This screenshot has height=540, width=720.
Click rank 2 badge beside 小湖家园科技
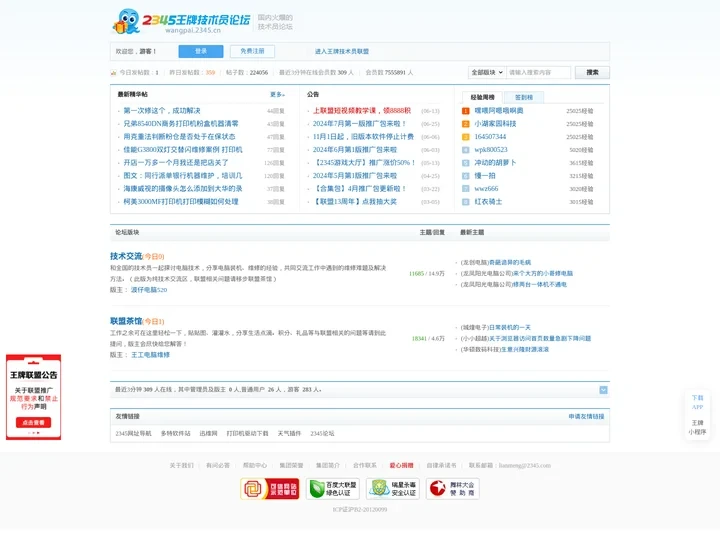465,124
